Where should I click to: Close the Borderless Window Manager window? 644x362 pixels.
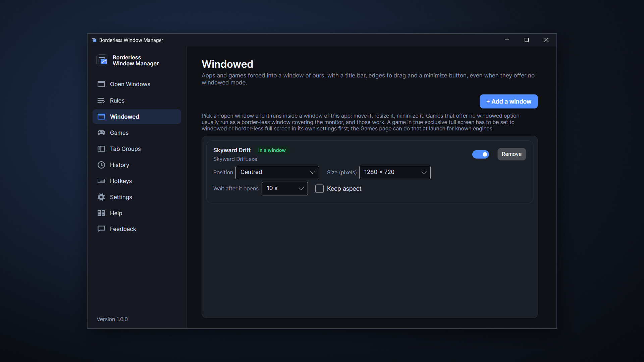point(546,40)
